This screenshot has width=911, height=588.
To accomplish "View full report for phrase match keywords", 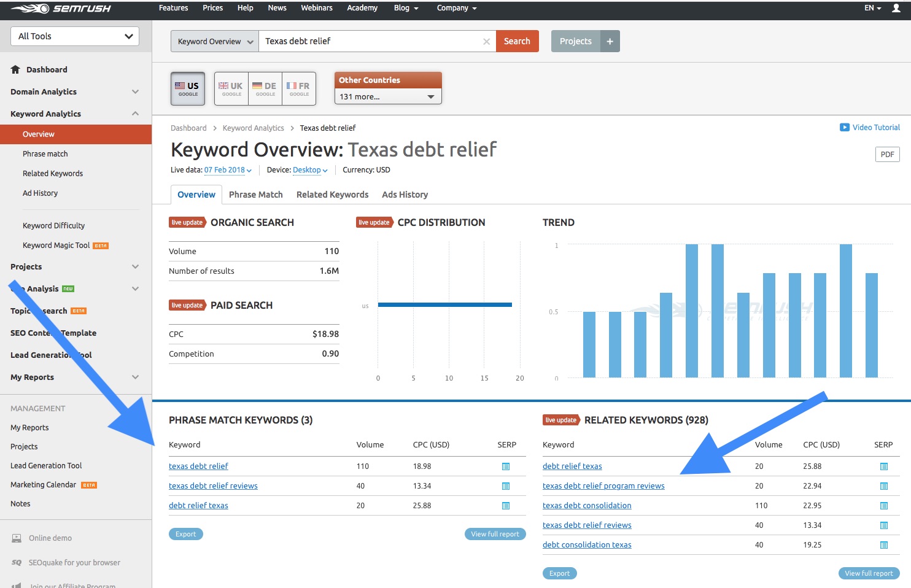I will click(x=495, y=534).
